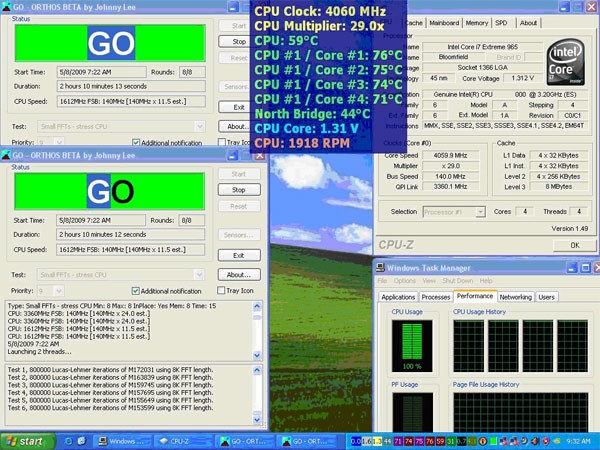Screen dimensions: 600x450
Task: Switch to Applications tab in Task Manager
Action: coord(398,297)
